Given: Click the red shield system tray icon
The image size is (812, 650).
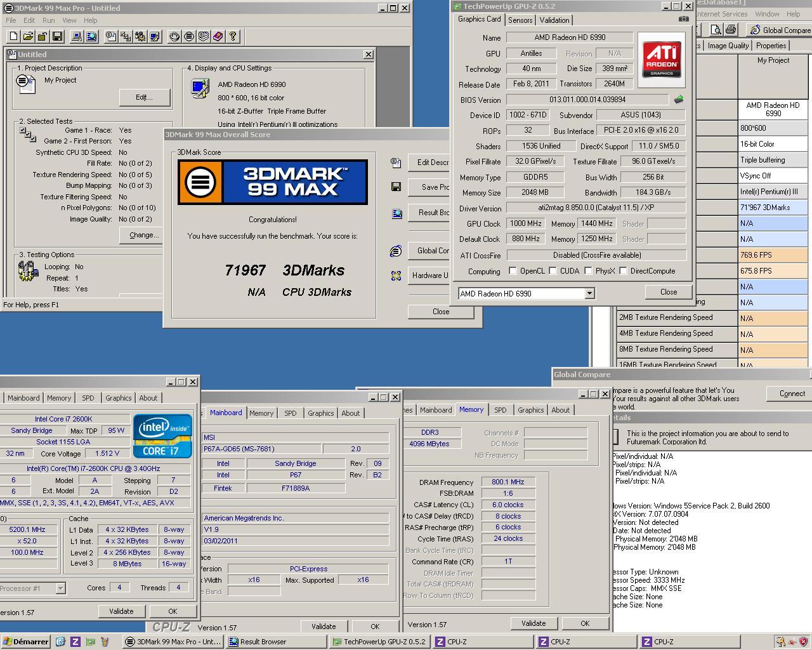Looking at the screenshot, I should (x=802, y=642).
